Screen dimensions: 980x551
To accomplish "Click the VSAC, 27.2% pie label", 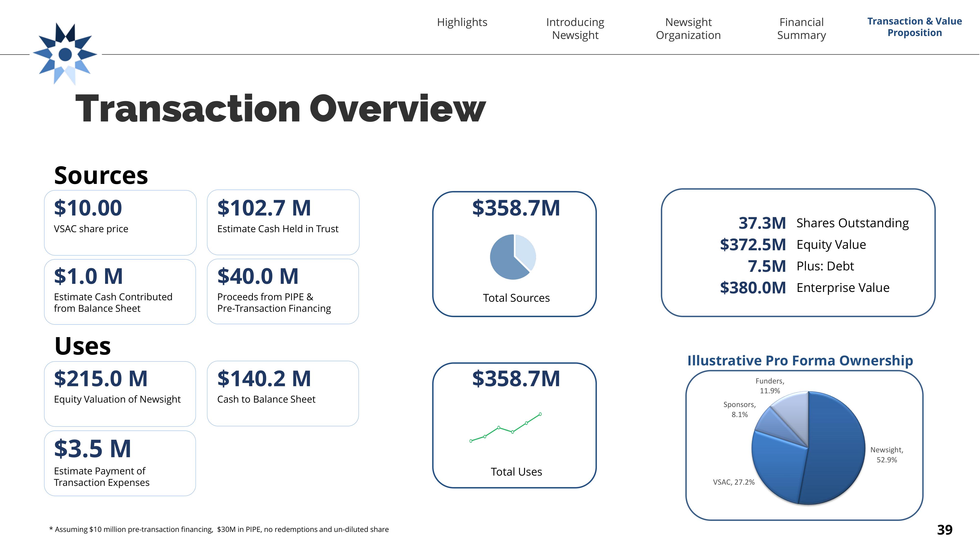I will pyautogui.click(x=734, y=482).
